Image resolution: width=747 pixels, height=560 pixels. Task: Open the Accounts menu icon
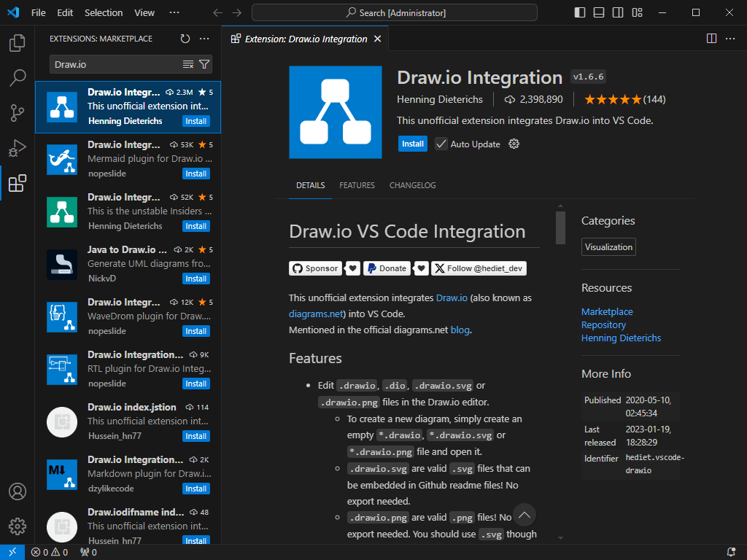pyautogui.click(x=18, y=491)
